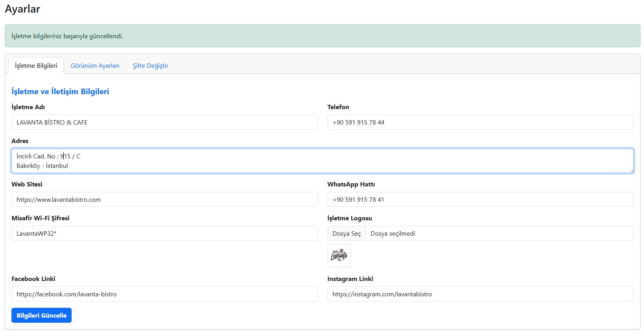Click the 'Instagram Linki' label

pyautogui.click(x=350, y=279)
